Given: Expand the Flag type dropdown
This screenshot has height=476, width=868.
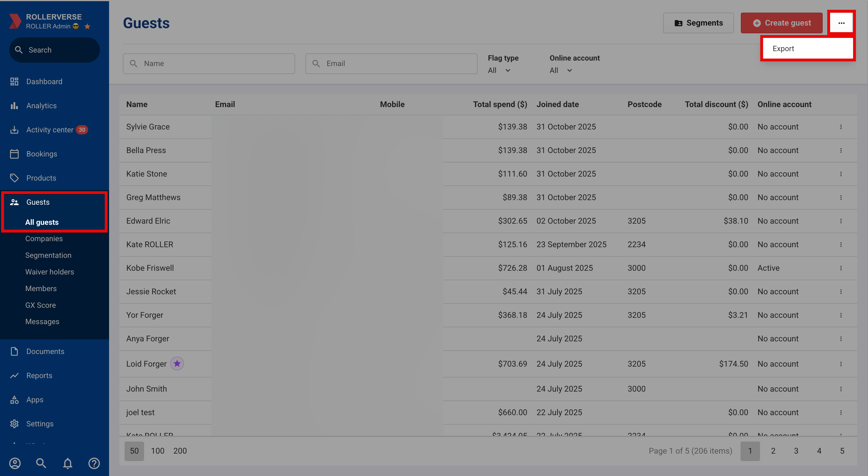Looking at the screenshot, I should click(499, 70).
